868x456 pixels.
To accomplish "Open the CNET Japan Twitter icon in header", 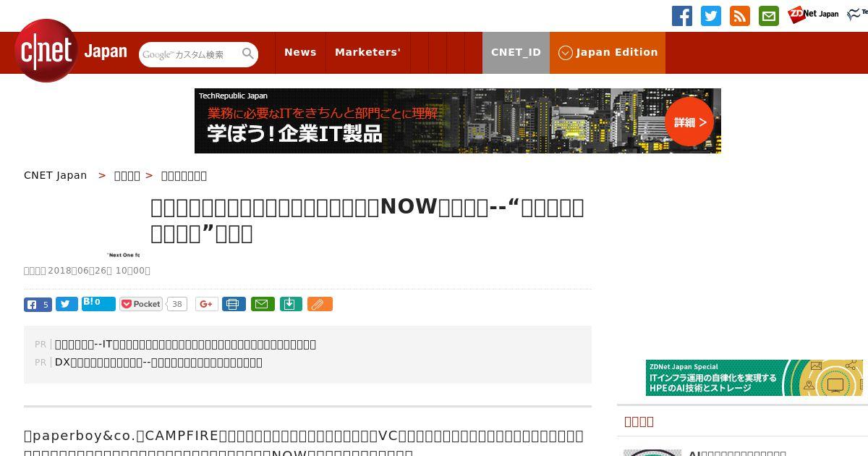I will click(x=711, y=16).
